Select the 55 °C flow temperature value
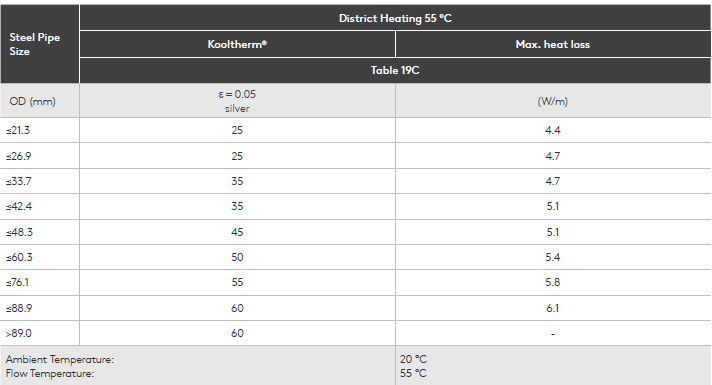 coord(413,373)
